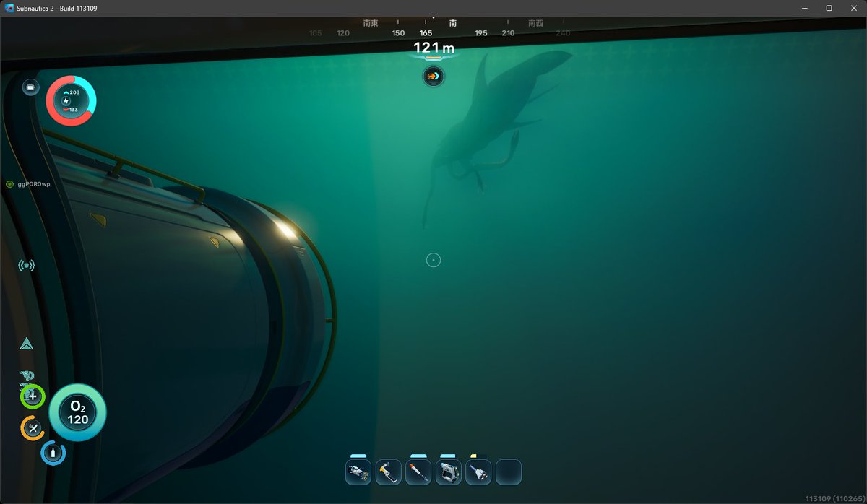Click the triangular vehicle marker icon

point(27,344)
